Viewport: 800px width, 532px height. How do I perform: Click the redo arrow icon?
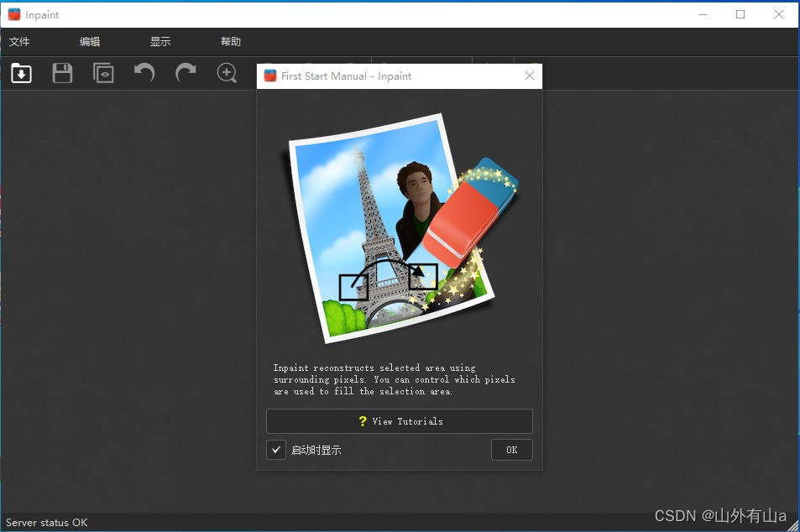pyautogui.click(x=186, y=73)
